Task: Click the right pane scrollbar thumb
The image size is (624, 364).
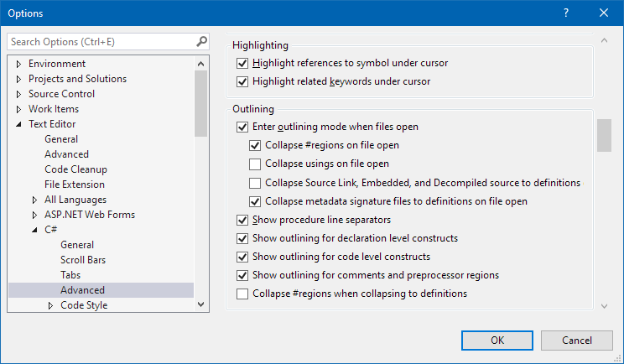Action: pos(604,135)
